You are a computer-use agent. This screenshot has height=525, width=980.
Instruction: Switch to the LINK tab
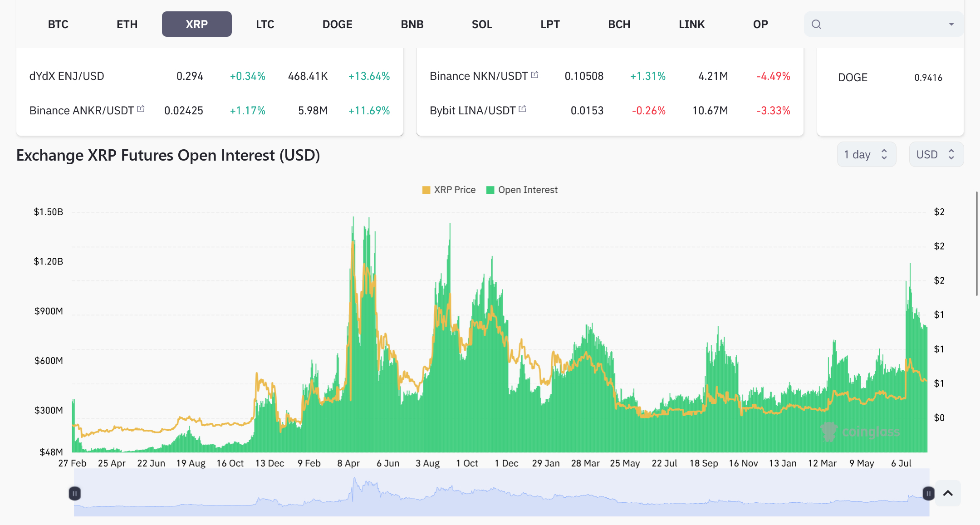pos(691,24)
